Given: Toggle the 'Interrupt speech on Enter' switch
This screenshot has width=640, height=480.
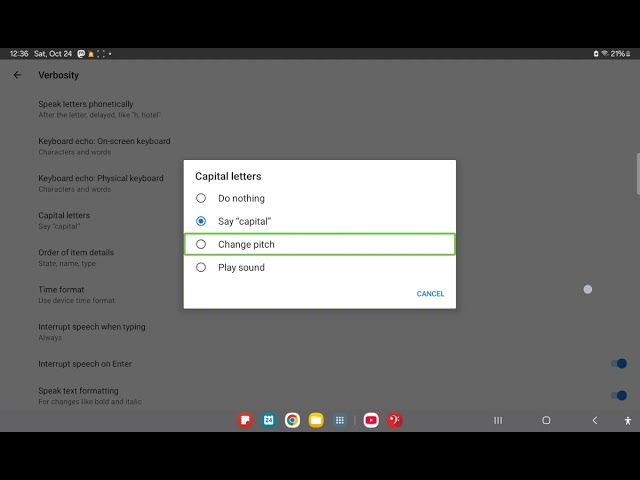Looking at the screenshot, I should pyautogui.click(x=619, y=363).
